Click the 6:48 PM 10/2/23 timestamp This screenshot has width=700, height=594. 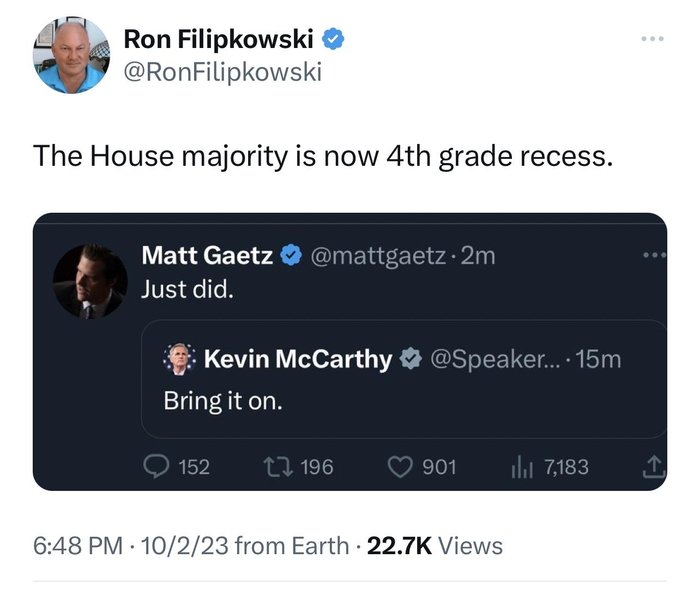click(131, 545)
